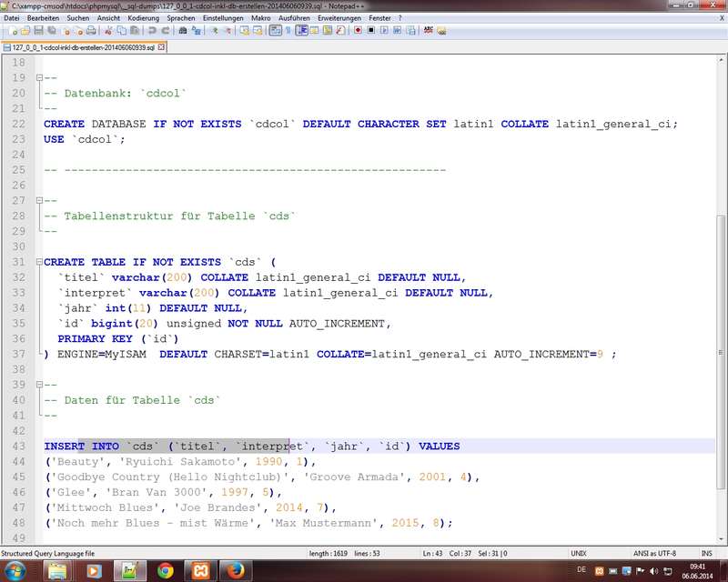The image size is (728, 582).
Task: Collapse the comment fold at line 39
Action: (38, 385)
